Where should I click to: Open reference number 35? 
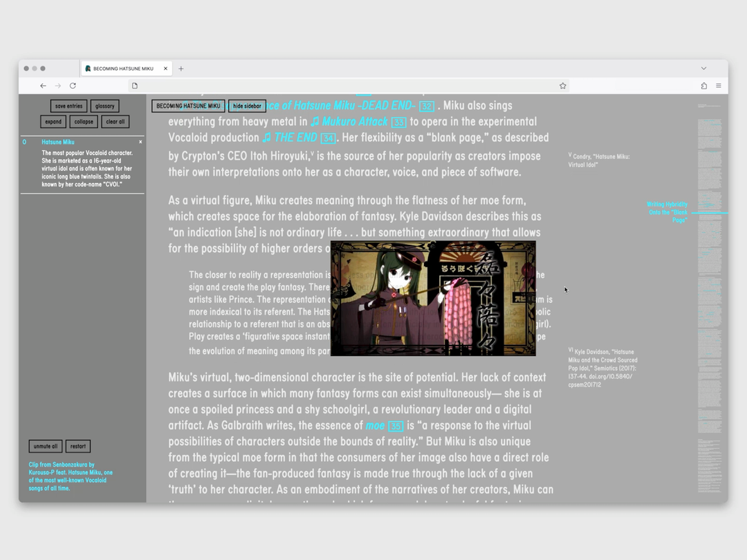click(x=396, y=426)
